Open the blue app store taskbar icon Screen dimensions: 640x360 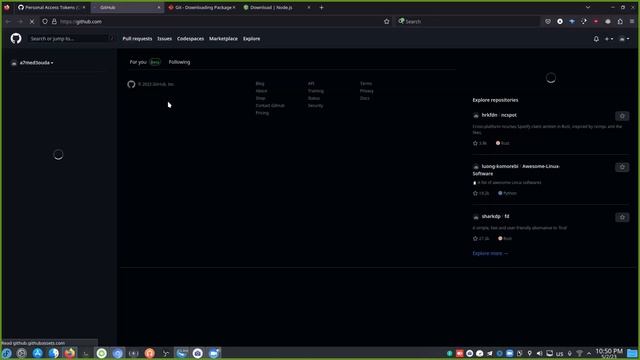38,353
